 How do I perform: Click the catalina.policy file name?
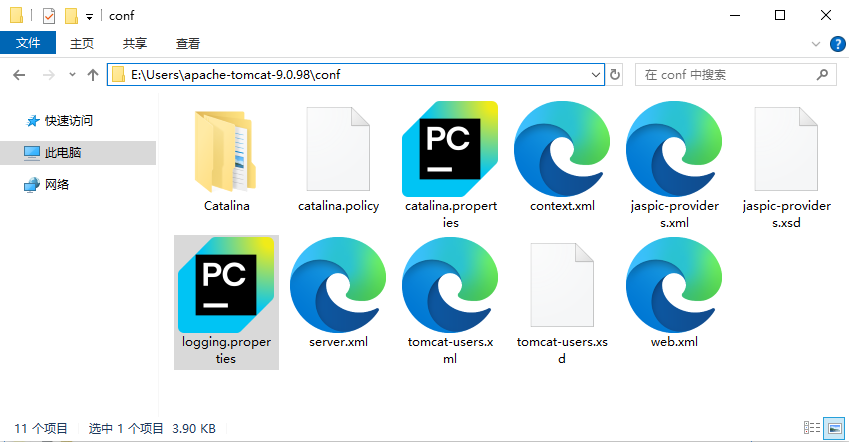pyautogui.click(x=338, y=206)
